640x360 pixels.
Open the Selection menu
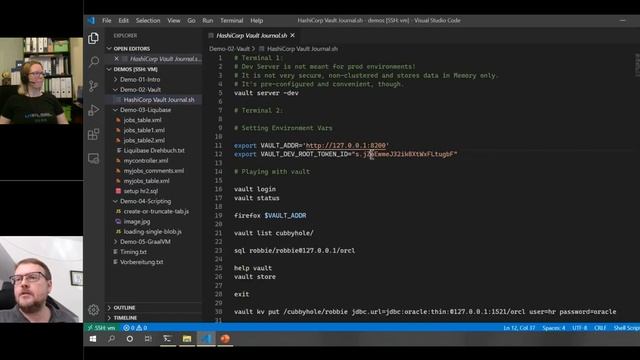148,20
